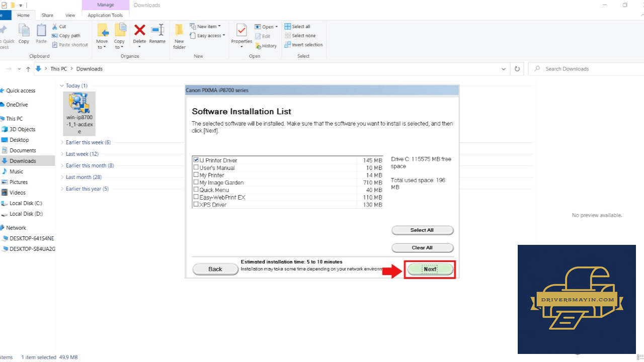Image resolution: width=644 pixels, height=362 pixels.
Task: Click Back in the Canon installer
Action: (x=215, y=269)
